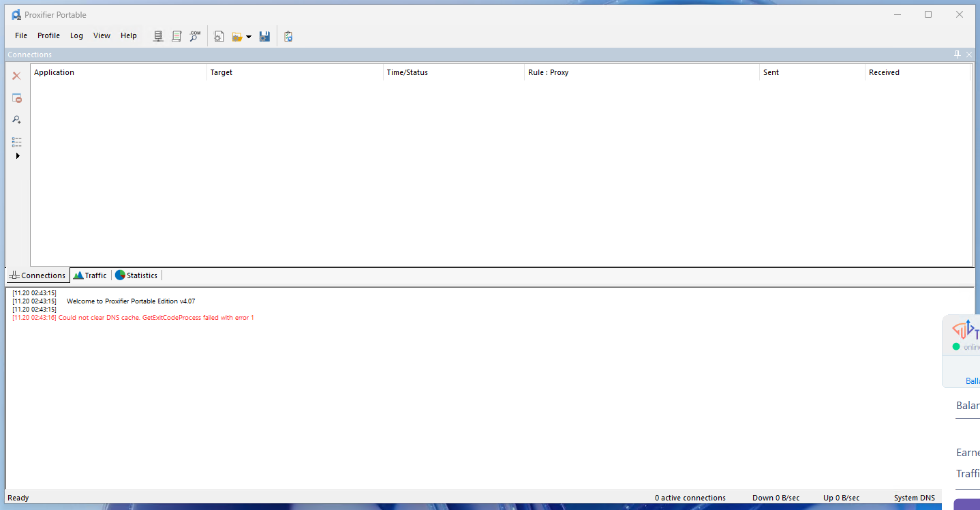The height and width of the screenshot is (510, 980).
Task: Click the Open Profile folder icon
Action: pos(237,36)
